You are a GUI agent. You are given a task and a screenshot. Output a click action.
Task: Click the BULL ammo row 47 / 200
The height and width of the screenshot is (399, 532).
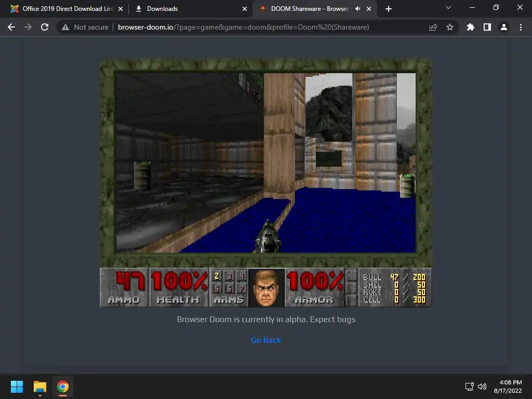394,277
